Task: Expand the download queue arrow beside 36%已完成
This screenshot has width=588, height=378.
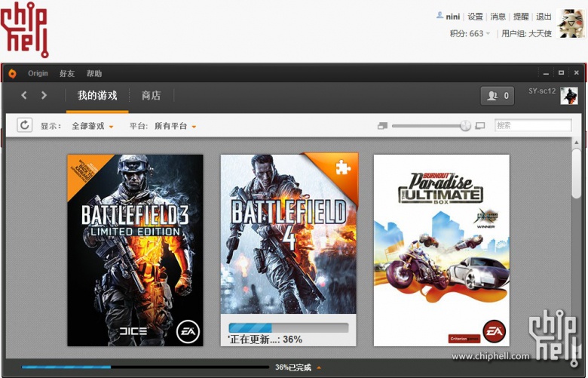Action: coord(319,367)
